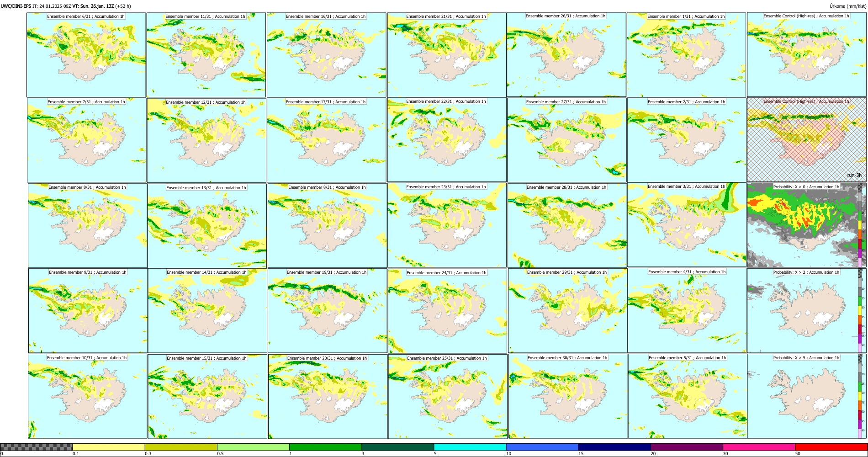Enlarge the Ensemble member 30/31 map
The image size is (868, 457).
(568, 396)
